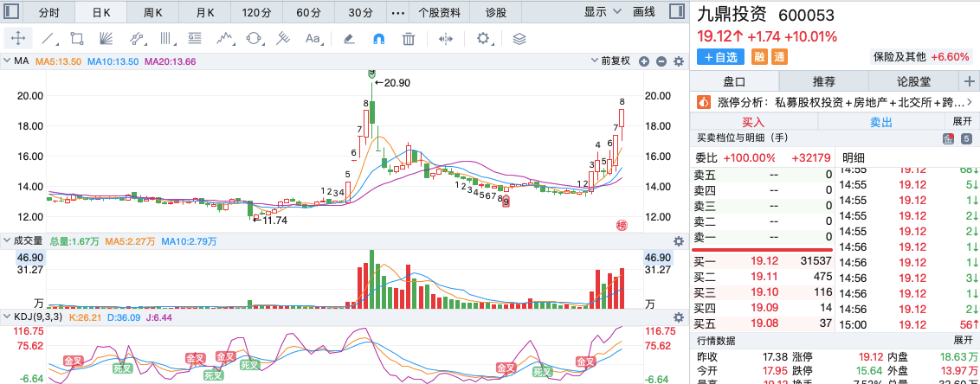Screen dimensions: 980x384
Task: Click the 自选 add to watchlist button
Action: (720, 57)
